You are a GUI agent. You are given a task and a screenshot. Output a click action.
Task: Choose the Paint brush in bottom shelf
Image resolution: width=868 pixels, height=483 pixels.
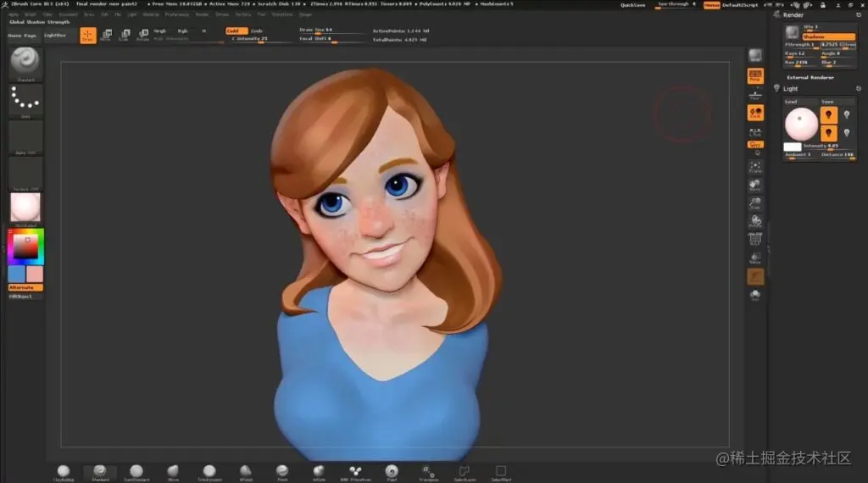pyautogui.click(x=392, y=473)
